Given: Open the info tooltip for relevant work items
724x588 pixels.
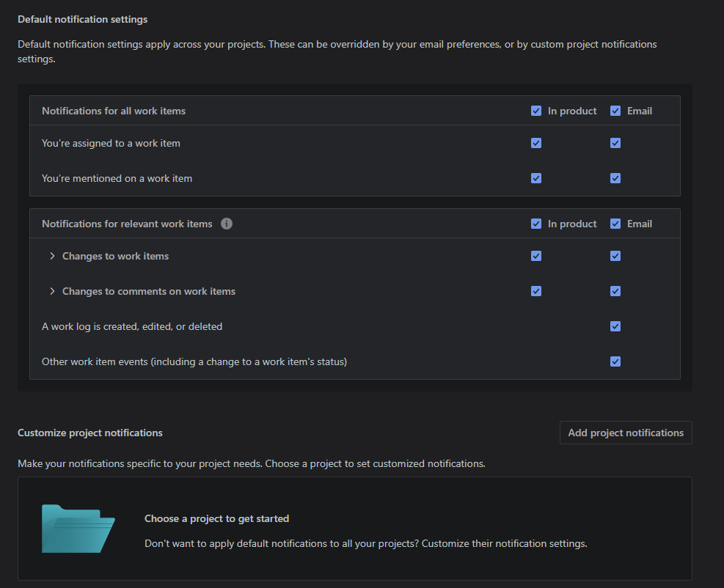Looking at the screenshot, I should click(227, 224).
